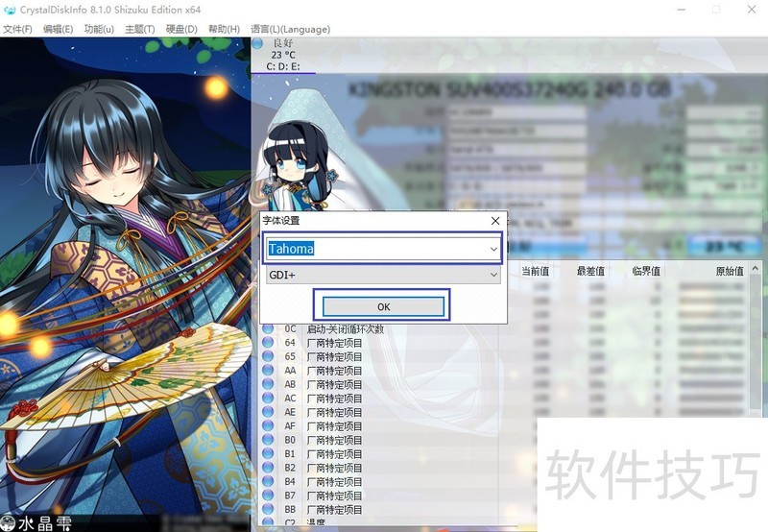Click status circle for row BB
Viewport: 768px width, 532px height.
(x=268, y=510)
